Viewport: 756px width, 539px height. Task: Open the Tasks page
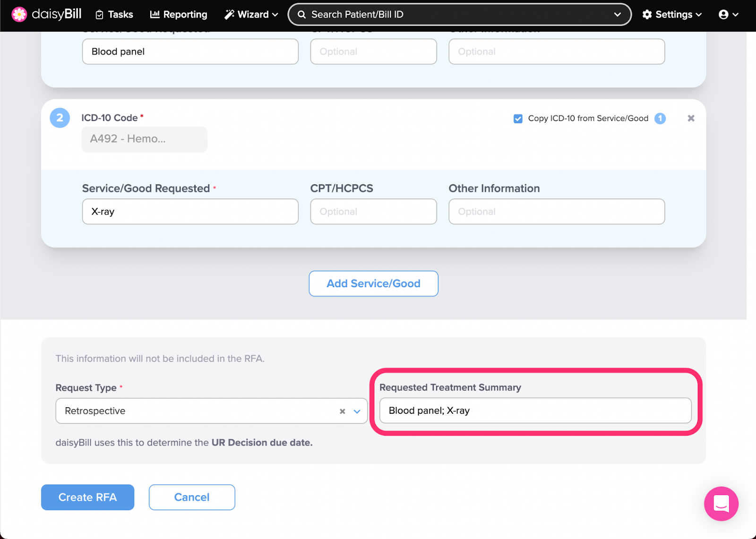point(114,15)
